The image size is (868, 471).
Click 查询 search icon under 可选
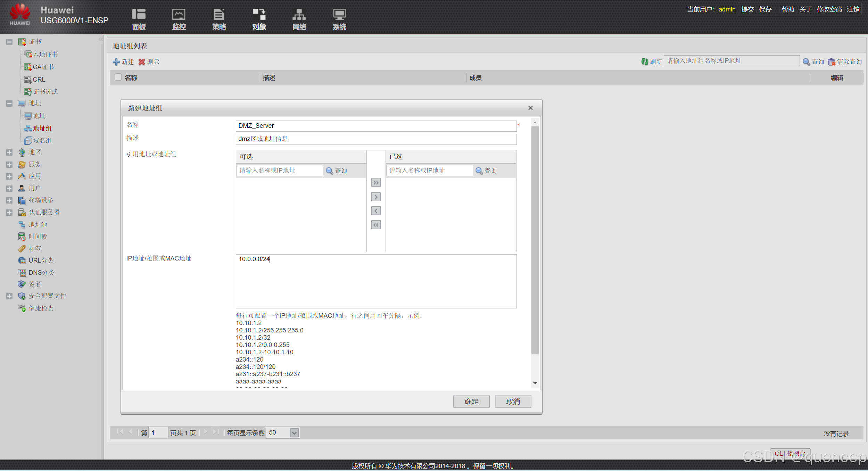[329, 171]
